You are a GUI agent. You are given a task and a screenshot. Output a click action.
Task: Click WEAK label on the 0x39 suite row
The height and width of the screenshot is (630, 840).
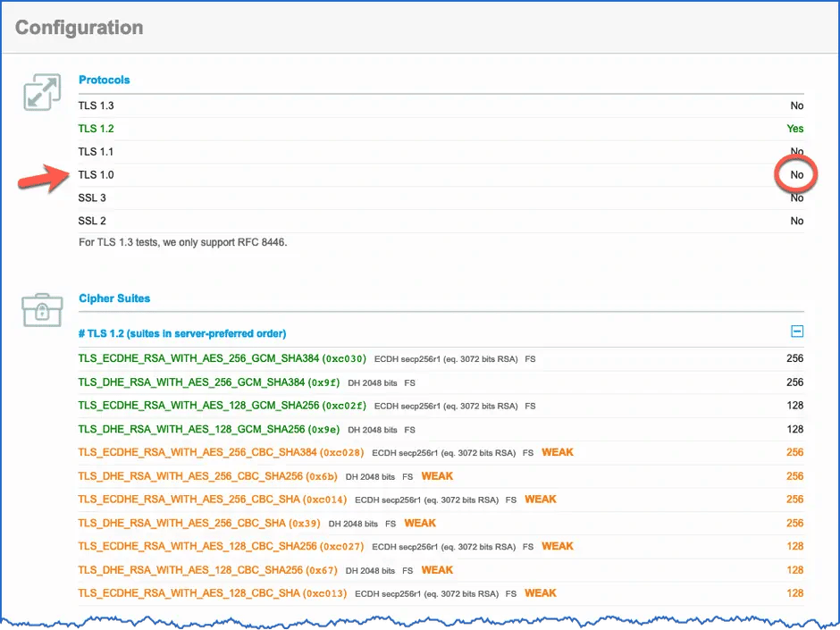pyautogui.click(x=420, y=523)
